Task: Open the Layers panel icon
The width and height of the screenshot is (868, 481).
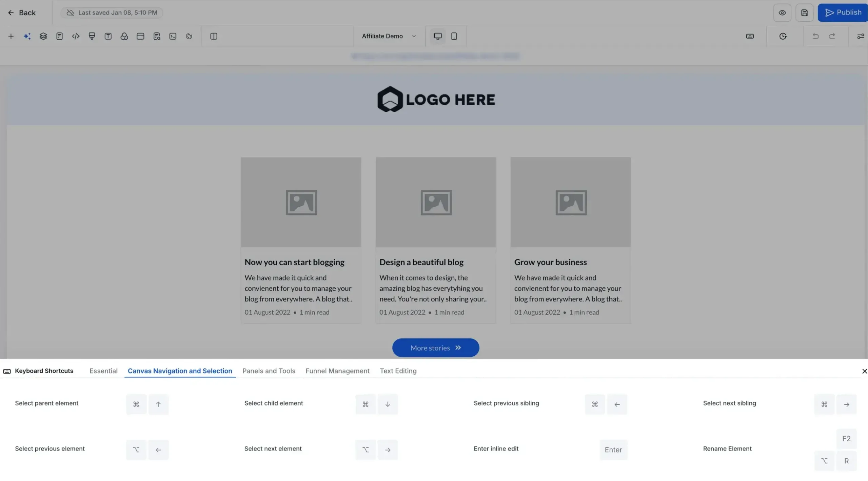Action: click(43, 36)
